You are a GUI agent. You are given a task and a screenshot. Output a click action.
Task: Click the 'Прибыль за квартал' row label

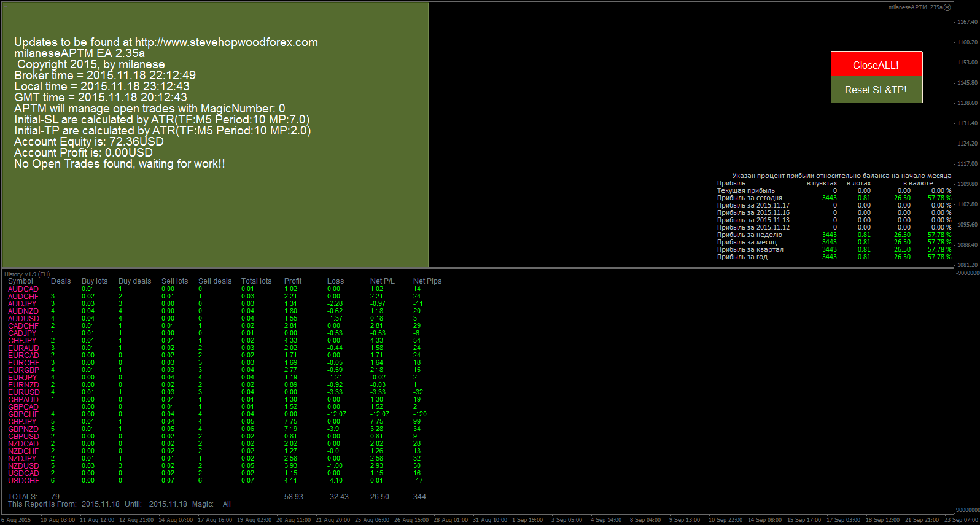pos(750,249)
